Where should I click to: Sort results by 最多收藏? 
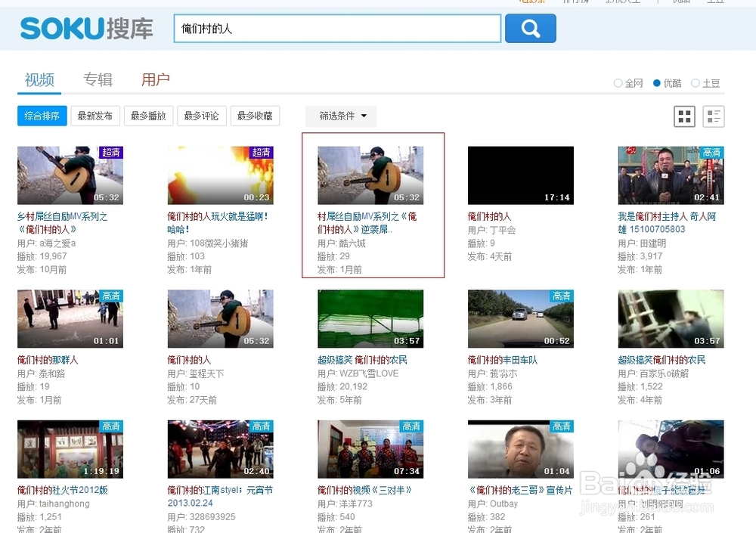tap(255, 116)
